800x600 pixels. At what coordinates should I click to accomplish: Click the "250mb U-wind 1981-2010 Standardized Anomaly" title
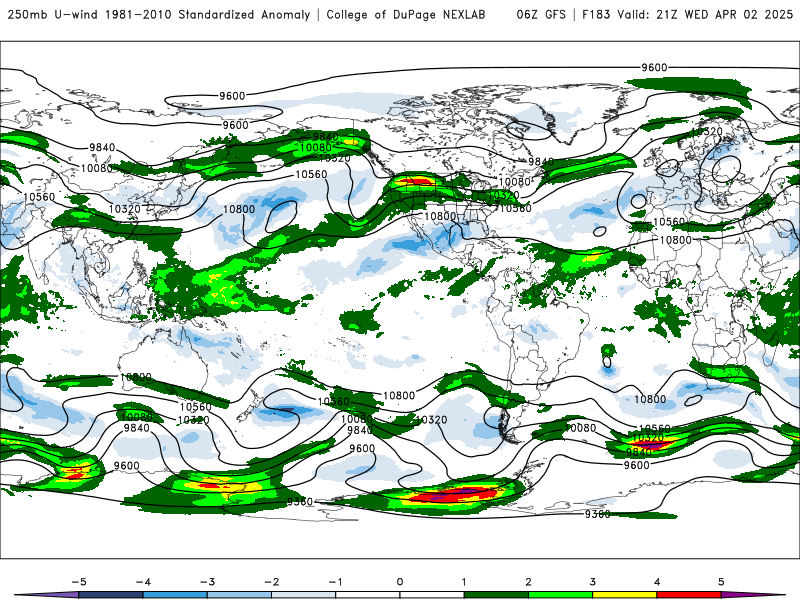(x=159, y=15)
